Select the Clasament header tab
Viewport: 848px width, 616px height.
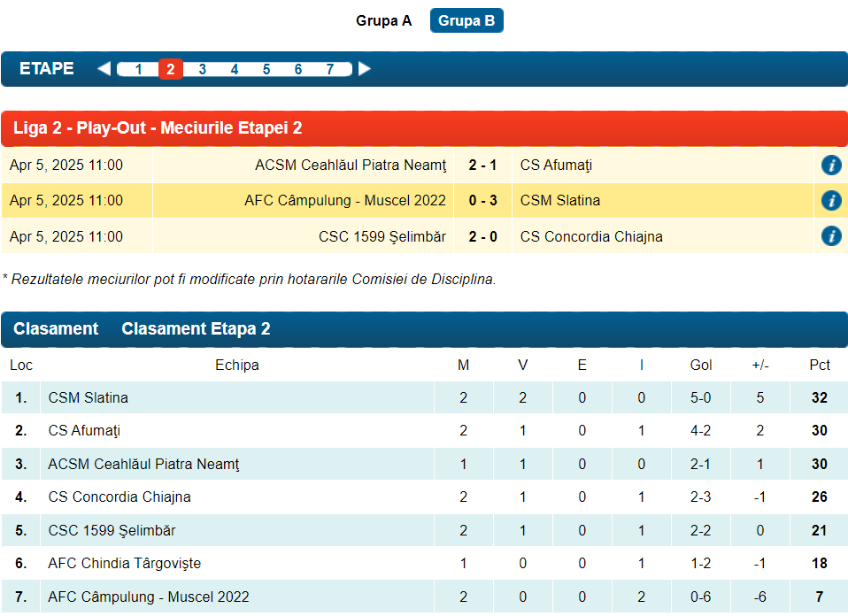(56, 329)
